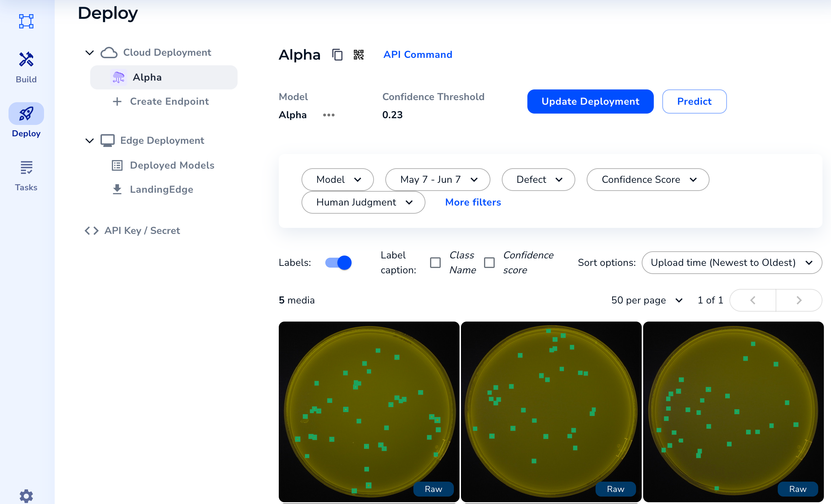
Task: Click the Update Deployment button
Action: (x=590, y=102)
